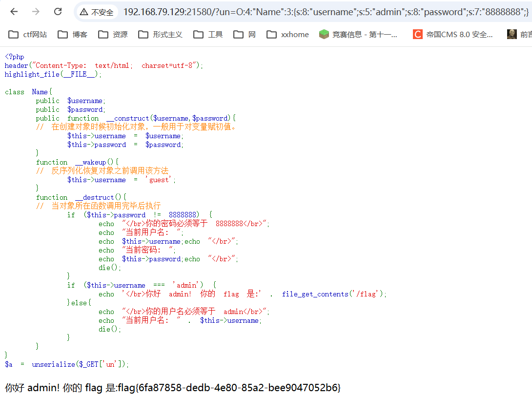The width and height of the screenshot is (532, 398).
Task: Click echo 你的用户名必须等于 admin line
Action: [x=184, y=312]
